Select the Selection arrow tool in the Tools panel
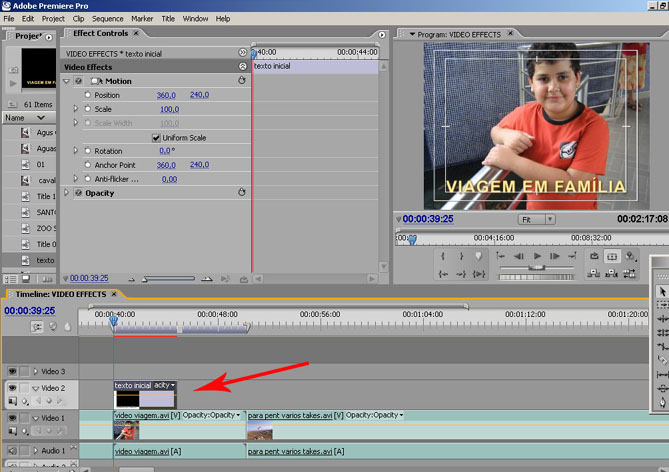The width and height of the screenshot is (669, 472). pos(661,291)
